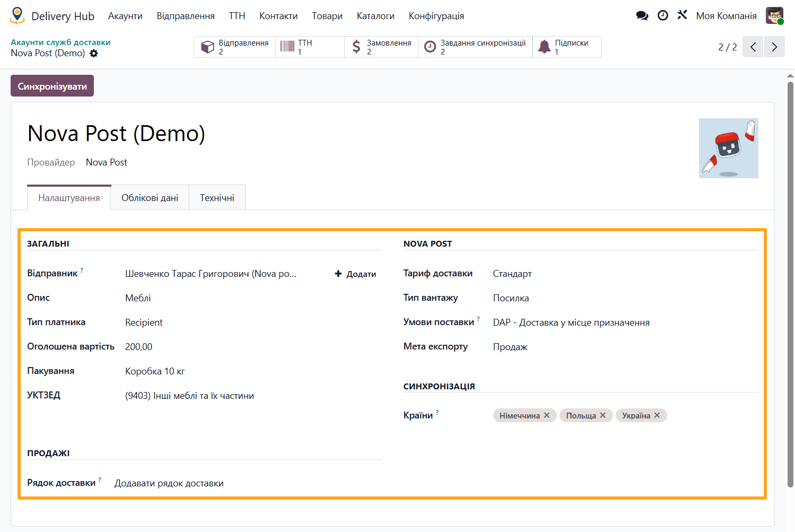Open the gear actions menu near Nova Post (Demo)
Screen dimensions: 795x532
coord(94,53)
